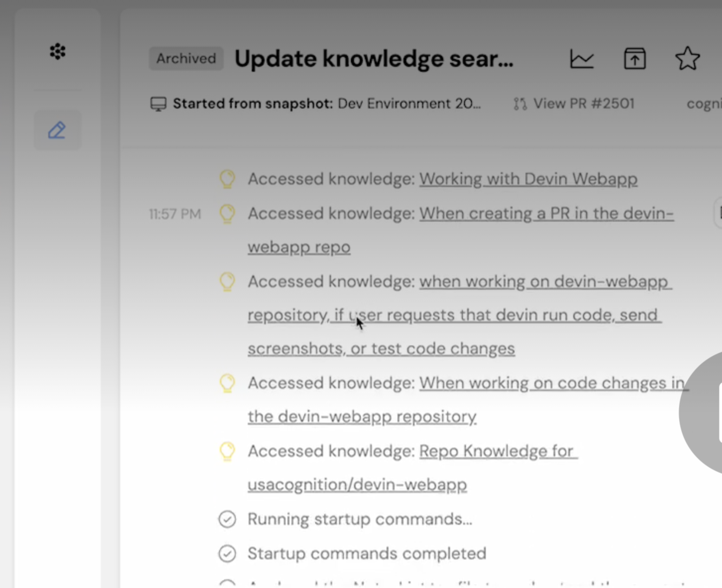The width and height of the screenshot is (722, 588).
Task: Click lightbulb icon beside Working with Devin Webapp
Action: tap(227, 179)
